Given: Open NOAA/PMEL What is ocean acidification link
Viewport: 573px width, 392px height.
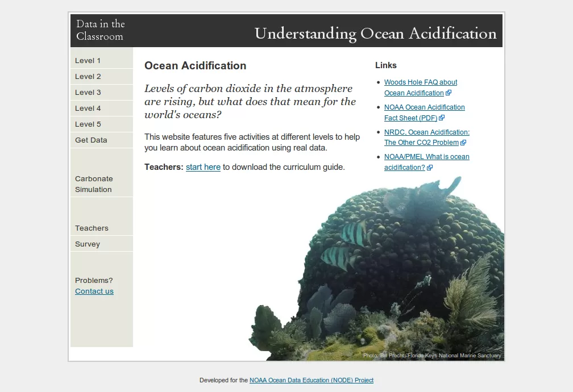Looking at the screenshot, I should coord(426,157).
